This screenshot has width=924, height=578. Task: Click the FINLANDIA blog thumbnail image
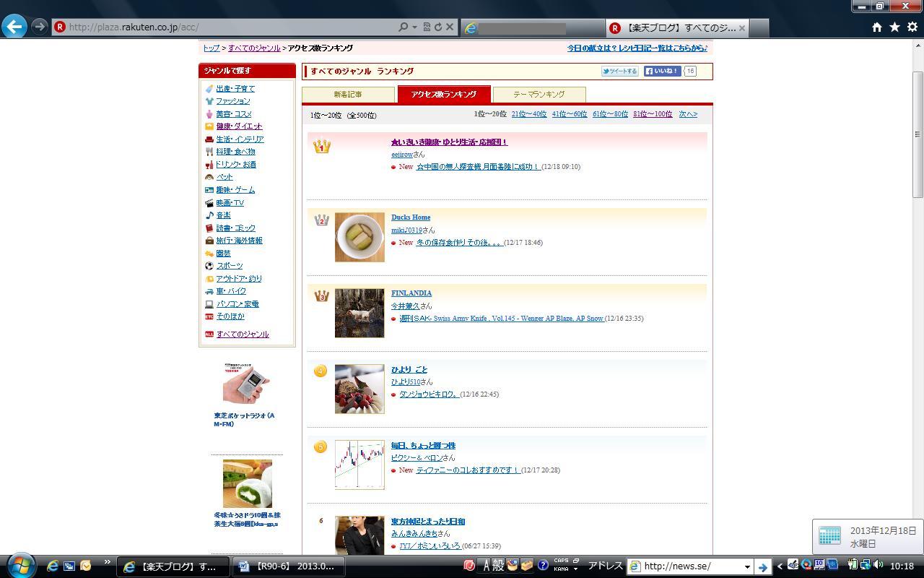tap(359, 313)
